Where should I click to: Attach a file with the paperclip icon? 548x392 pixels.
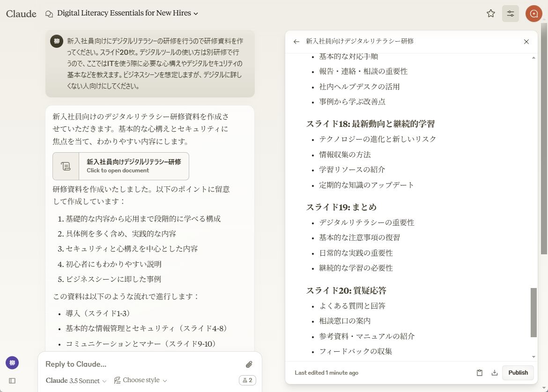(x=249, y=364)
